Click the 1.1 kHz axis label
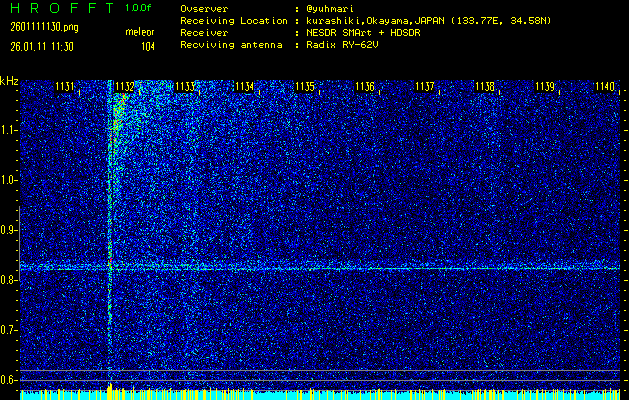This screenshot has height=400, width=629. pyautogui.click(x=9, y=130)
